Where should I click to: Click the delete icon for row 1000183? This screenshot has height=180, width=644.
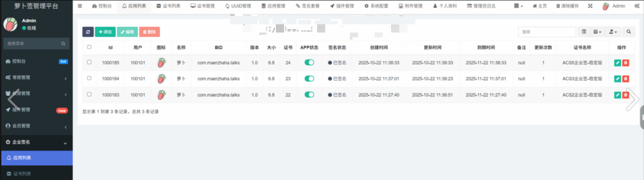[626, 95]
